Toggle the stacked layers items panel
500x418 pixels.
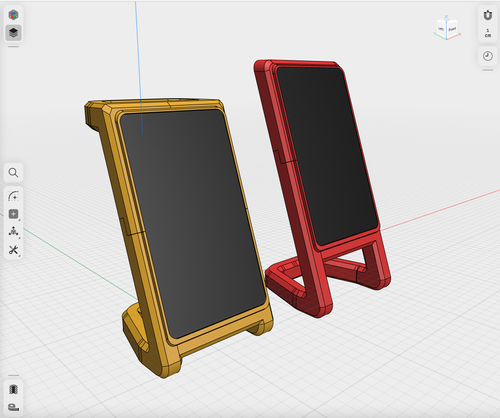tap(13, 33)
